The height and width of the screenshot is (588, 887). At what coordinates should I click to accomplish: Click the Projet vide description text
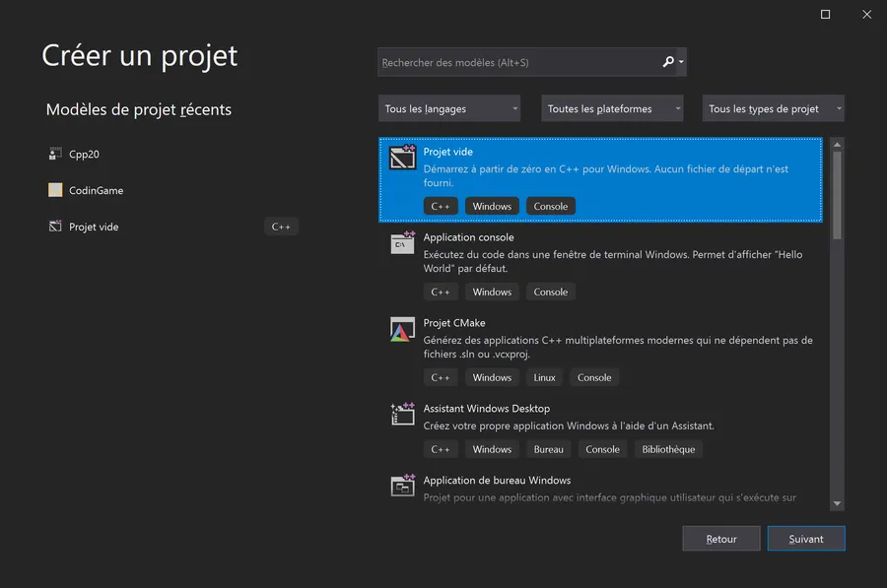606,176
